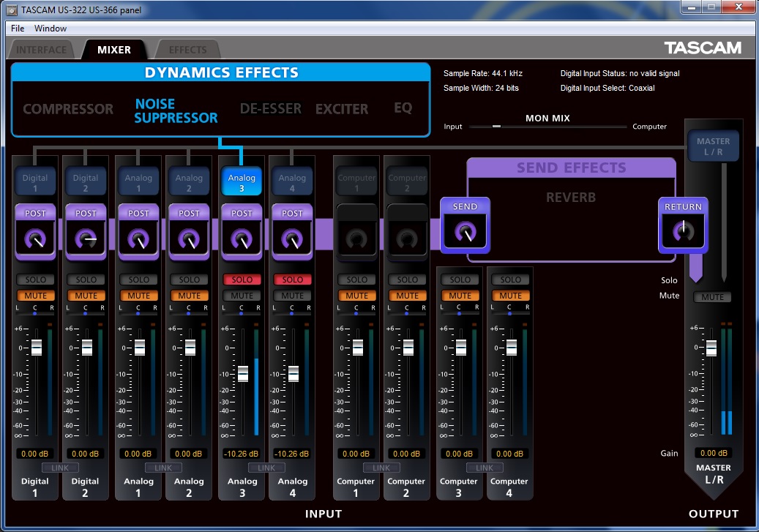Click the Analog 2 POST send knob
The width and height of the screenshot is (759, 532).
pyautogui.click(x=189, y=239)
